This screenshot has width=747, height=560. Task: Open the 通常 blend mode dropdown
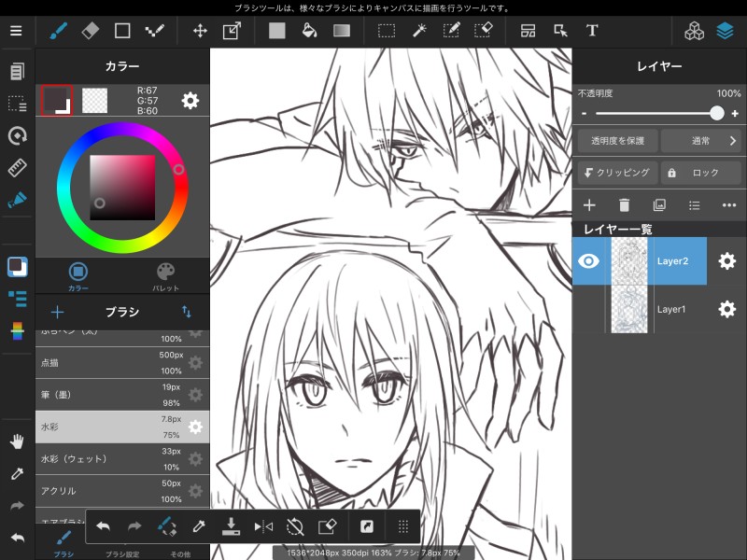coord(700,141)
